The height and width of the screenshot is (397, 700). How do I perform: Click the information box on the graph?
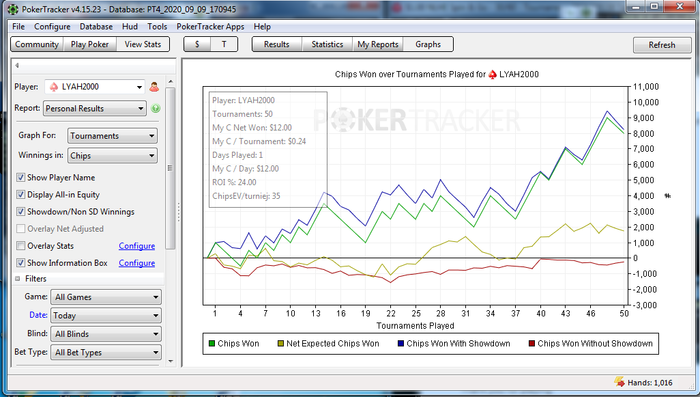(268, 149)
